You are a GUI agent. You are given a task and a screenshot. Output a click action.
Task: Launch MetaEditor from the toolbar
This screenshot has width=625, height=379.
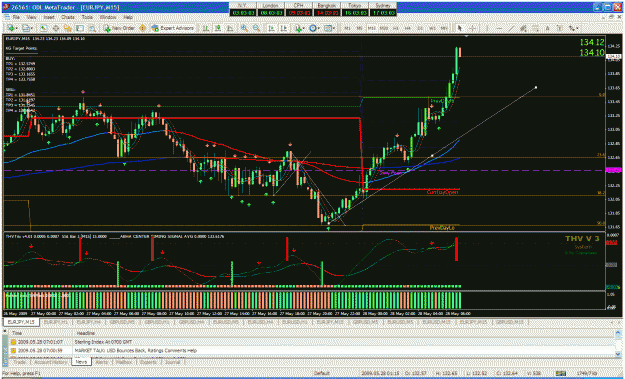[x=142, y=28]
